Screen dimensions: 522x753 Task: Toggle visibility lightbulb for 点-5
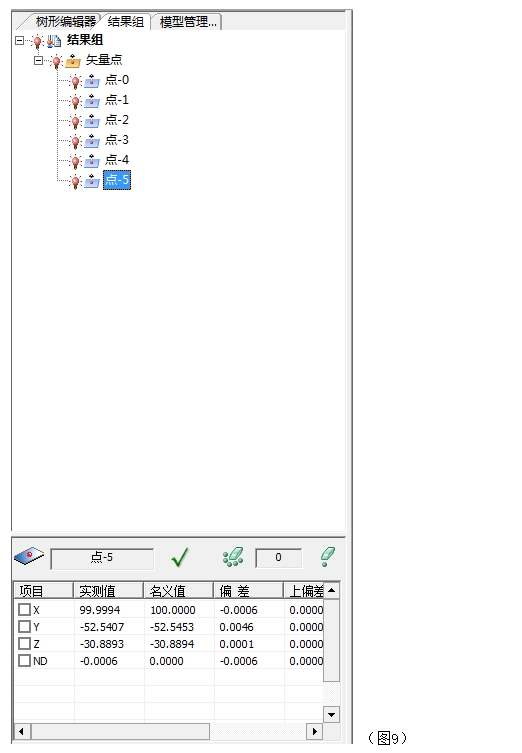75,182
